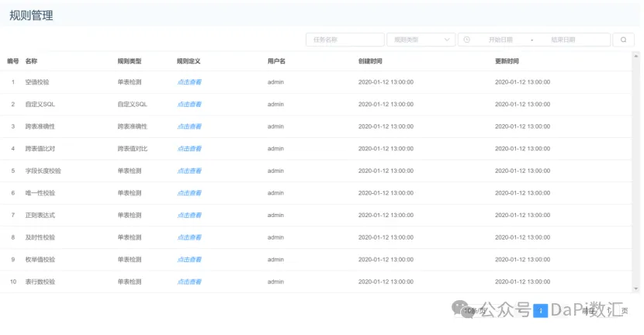Image resolution: width=644 pixels, height=335 pixels.
Task: Go to page 1 in pagination
Action: coord(541,311)
